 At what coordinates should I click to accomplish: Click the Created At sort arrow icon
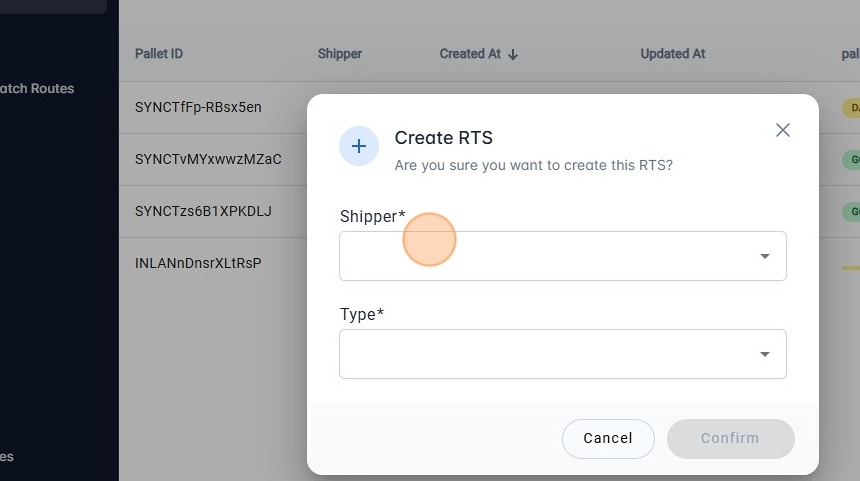513,54
